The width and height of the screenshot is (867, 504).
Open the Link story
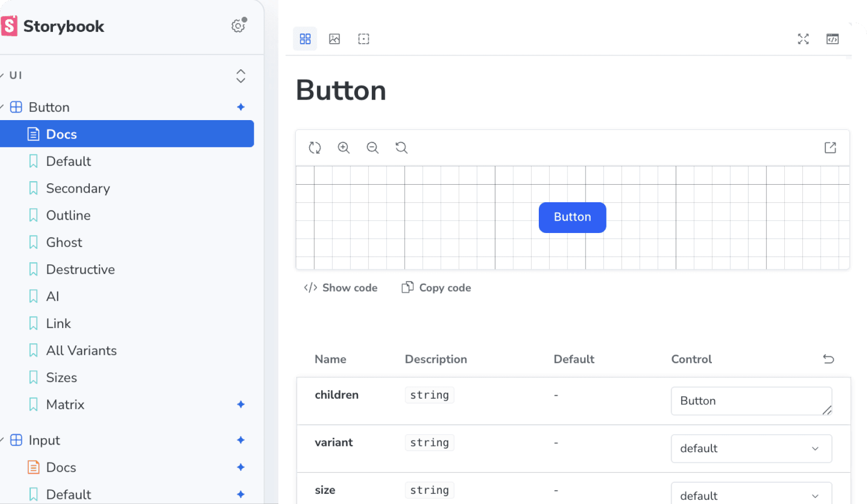tap(59, 323)
